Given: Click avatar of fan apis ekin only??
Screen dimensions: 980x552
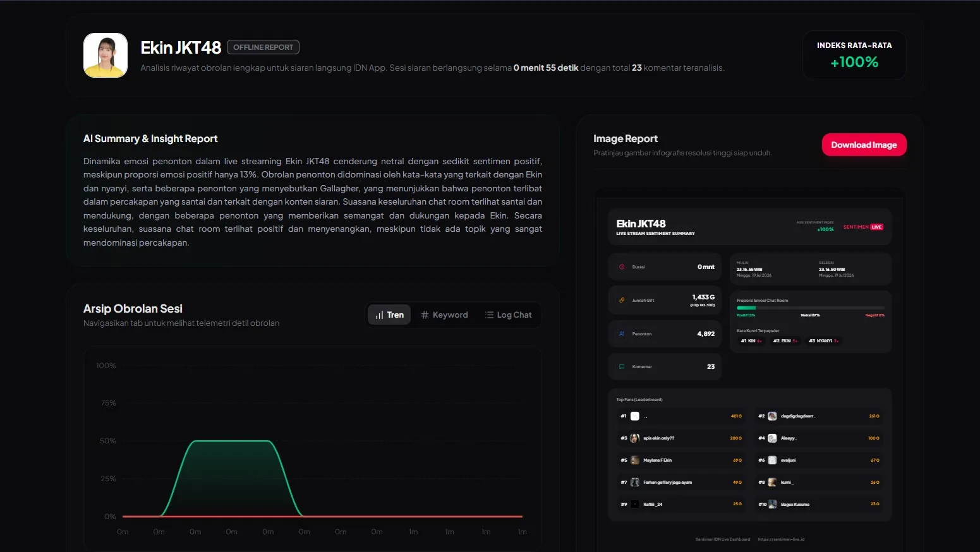Looking at the screenshot, I should click(x=635, y=438).
